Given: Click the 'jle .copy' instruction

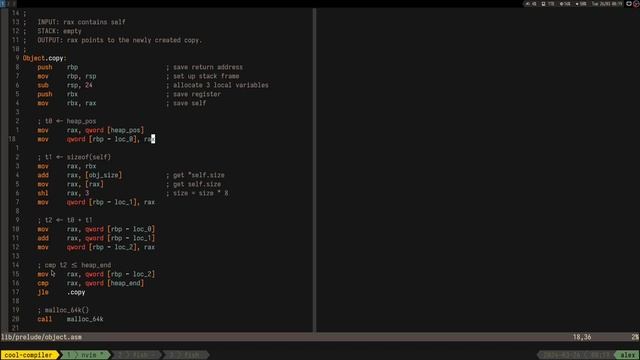Looking at the screenshot, I should (61, 292).
